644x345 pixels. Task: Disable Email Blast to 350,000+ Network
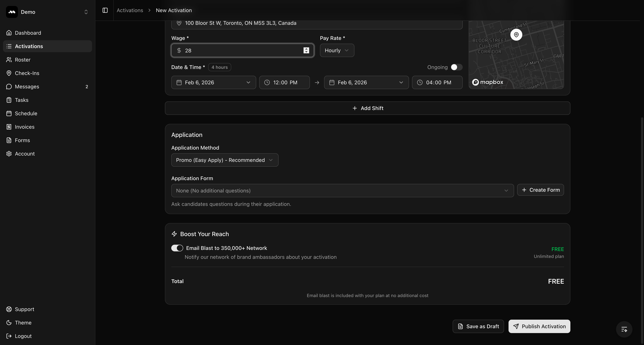[x=177, y=248]
